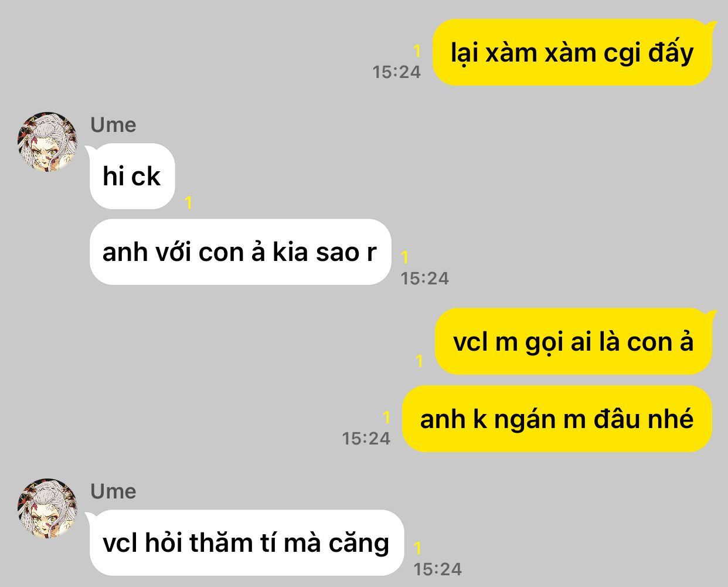
Task: Click the 15:24 timestamp beside "anh với con ả"
Action: [425, 279]
